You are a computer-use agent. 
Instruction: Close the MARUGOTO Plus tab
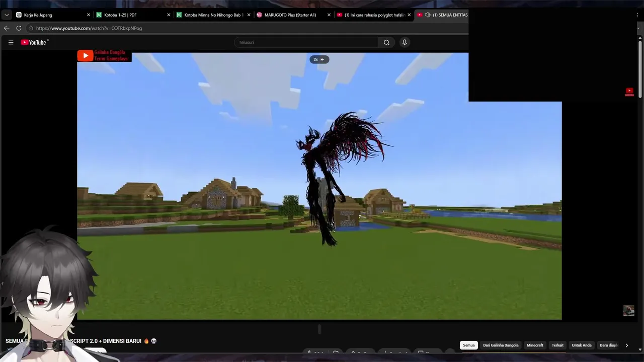(x=329, y=15)
